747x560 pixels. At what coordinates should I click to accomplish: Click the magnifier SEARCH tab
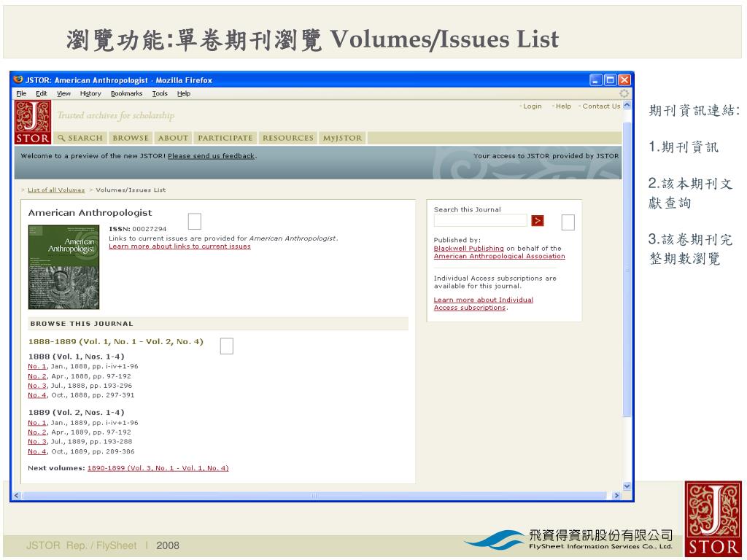pos(80,138)
